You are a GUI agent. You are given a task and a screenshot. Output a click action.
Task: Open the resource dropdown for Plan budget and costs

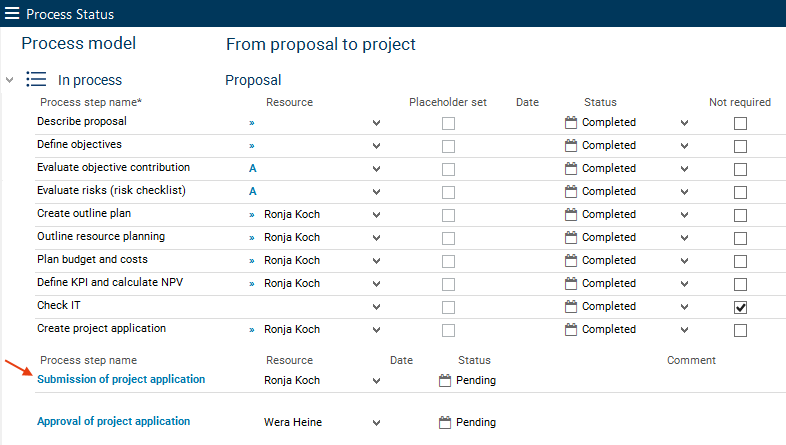[x=376, y=260]
